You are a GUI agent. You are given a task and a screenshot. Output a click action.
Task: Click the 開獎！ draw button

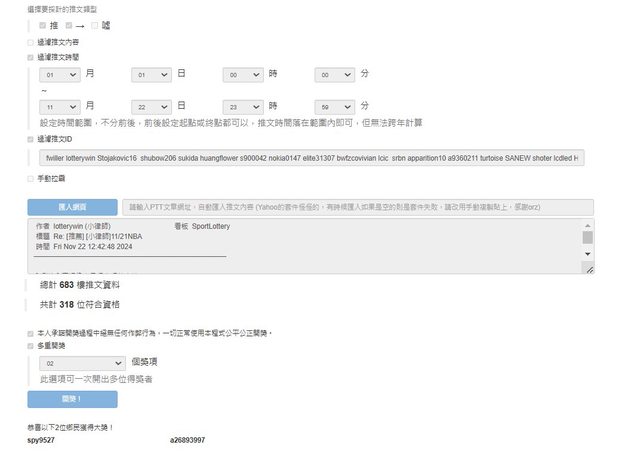point(72,399)
